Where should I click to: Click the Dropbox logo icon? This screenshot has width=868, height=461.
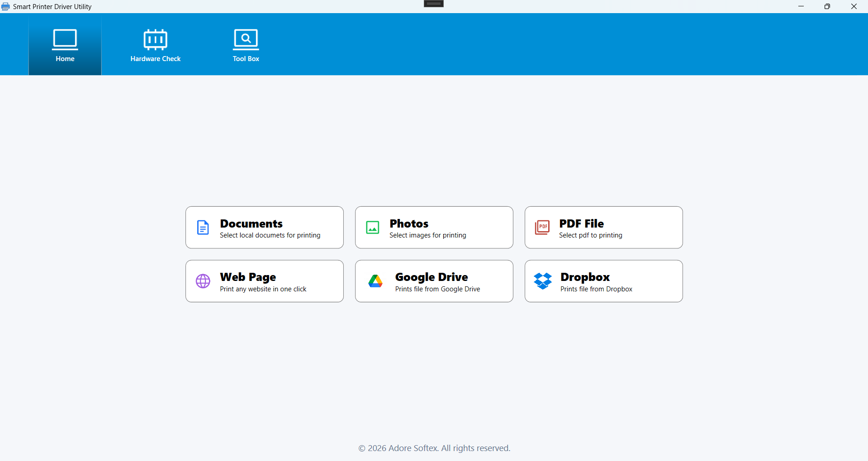(543, 281)
